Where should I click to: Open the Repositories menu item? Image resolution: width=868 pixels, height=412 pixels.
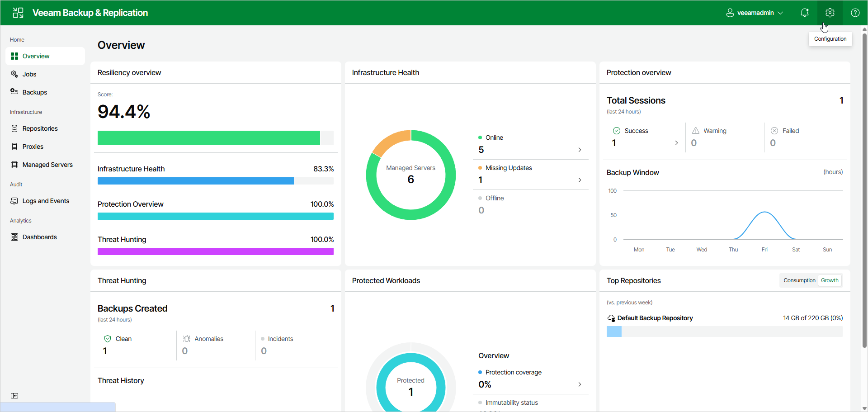pos(45,128)
